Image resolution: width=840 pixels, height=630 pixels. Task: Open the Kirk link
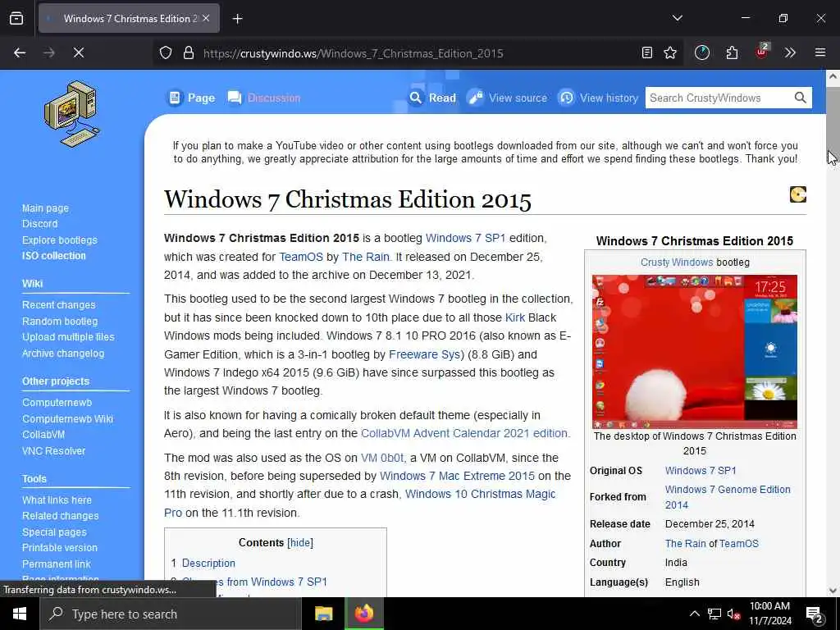pyautogui.click(x=515, y=317)
